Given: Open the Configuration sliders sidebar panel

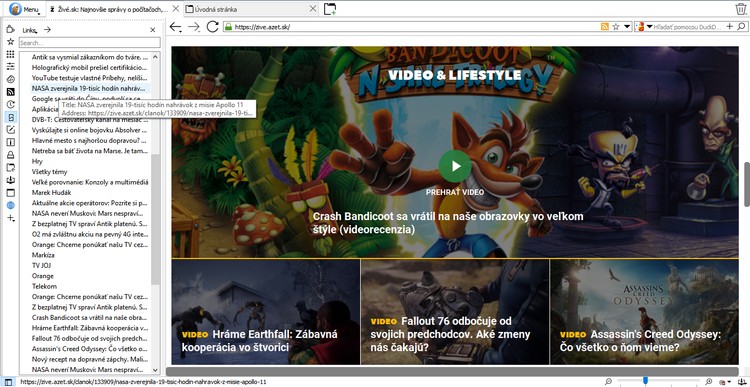Looking at the screenshot, I should pyautogui.click(x=10, y=66).
